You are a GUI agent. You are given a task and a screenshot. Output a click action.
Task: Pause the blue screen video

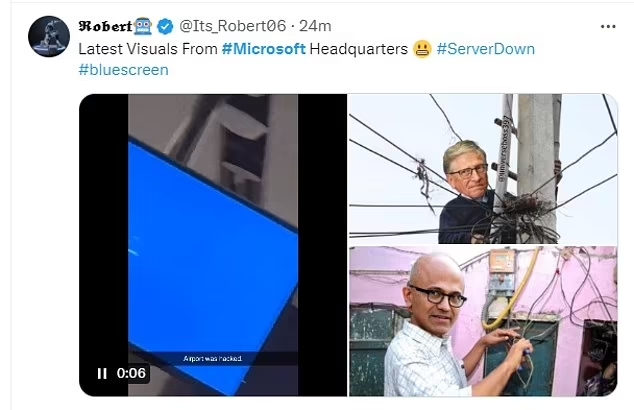pyautogui.click(x=102, y=373)
